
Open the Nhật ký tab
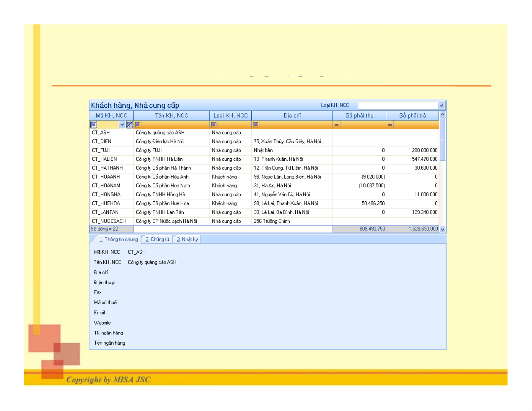coord(187,239)
